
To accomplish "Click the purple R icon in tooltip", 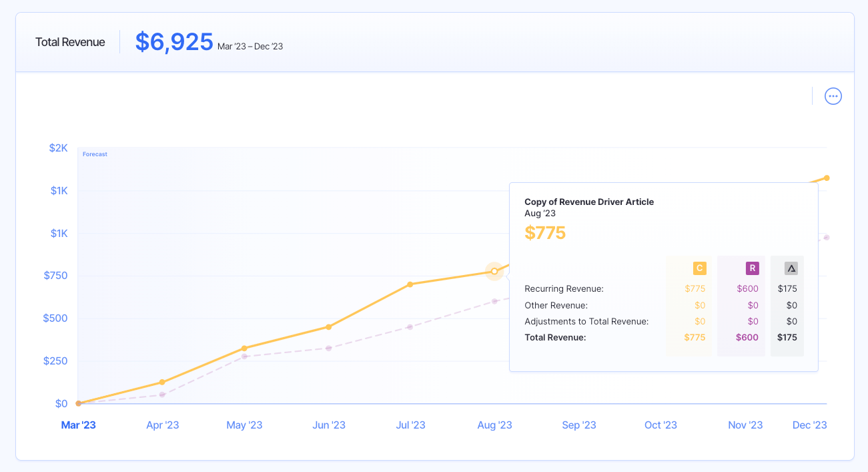I will 752,268.
